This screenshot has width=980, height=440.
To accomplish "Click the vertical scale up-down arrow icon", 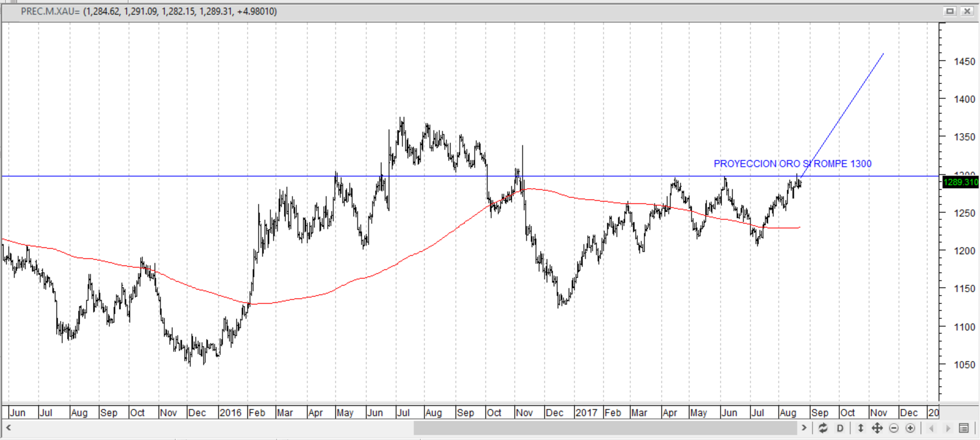I will [860, 428].
